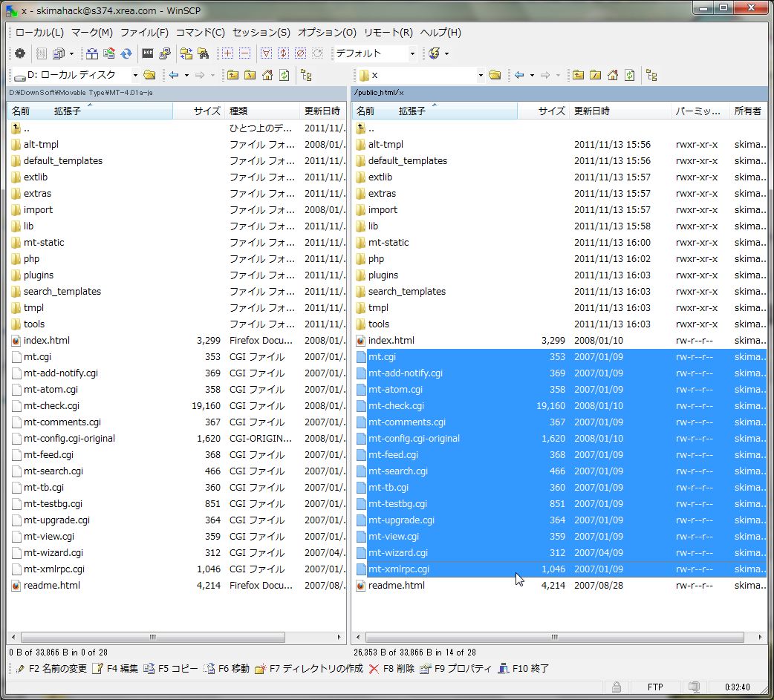The image size is (774, 700).
Task: Open the ファイル(F) menu
Action: coord(145,33)
